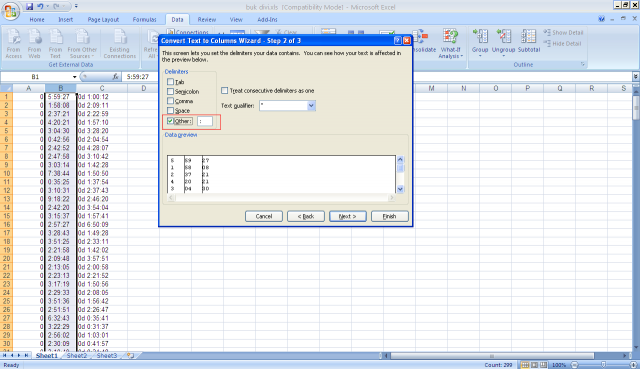Screen dimensions: 640x369
Task: Enable the Comma delimiter checkbox
Action: click(170, 101)
